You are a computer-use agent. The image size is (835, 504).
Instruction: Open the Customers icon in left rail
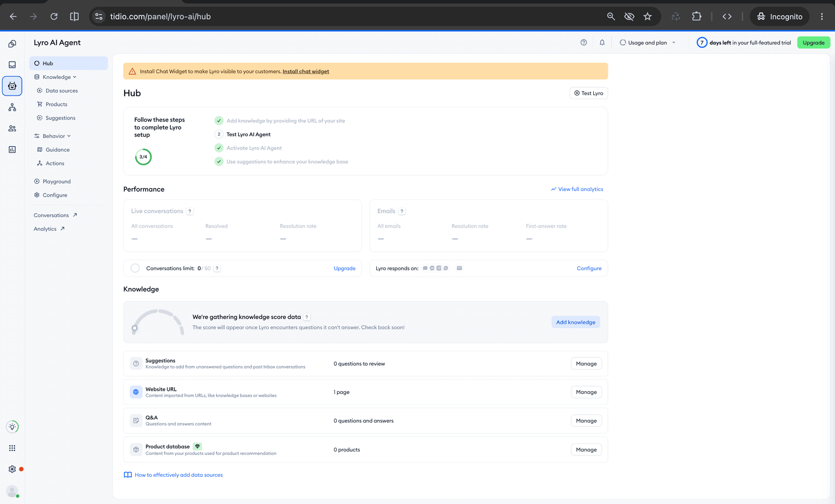point(12,128)
